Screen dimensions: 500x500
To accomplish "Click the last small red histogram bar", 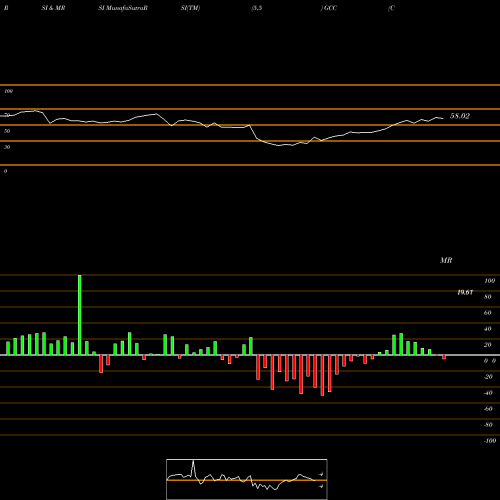I will click(444, 357).
